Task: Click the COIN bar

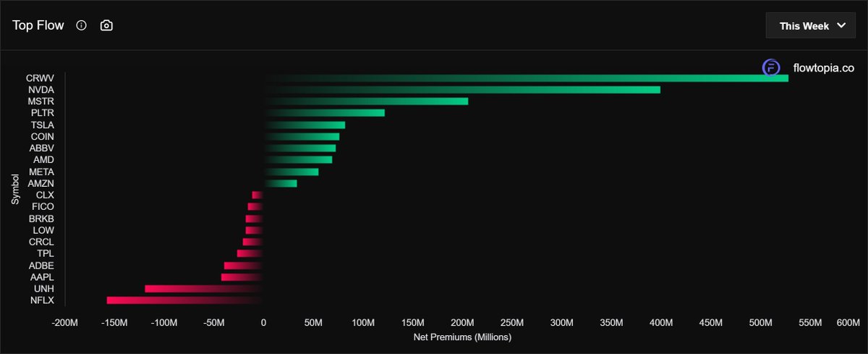Action: (x=301, y=136)
